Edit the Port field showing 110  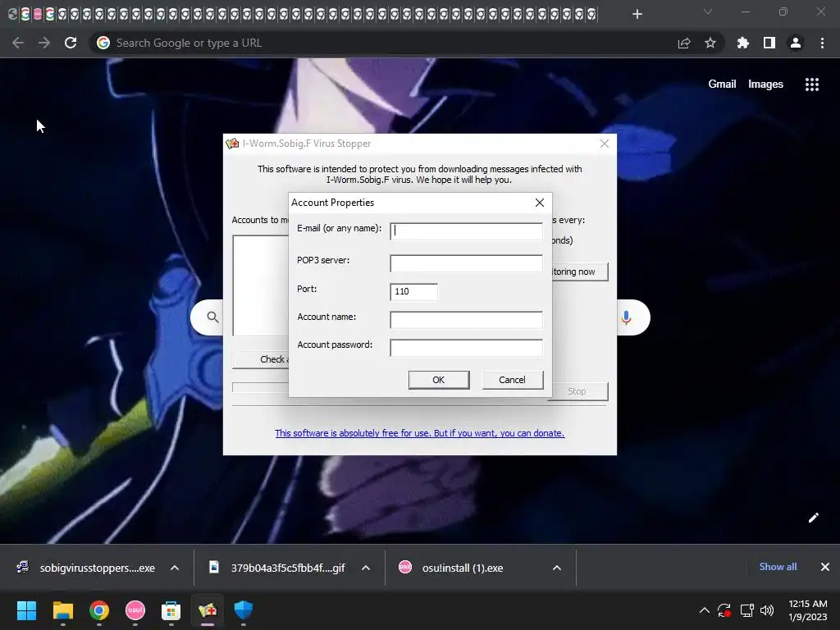pyautogui.click(x=413, y=291)
